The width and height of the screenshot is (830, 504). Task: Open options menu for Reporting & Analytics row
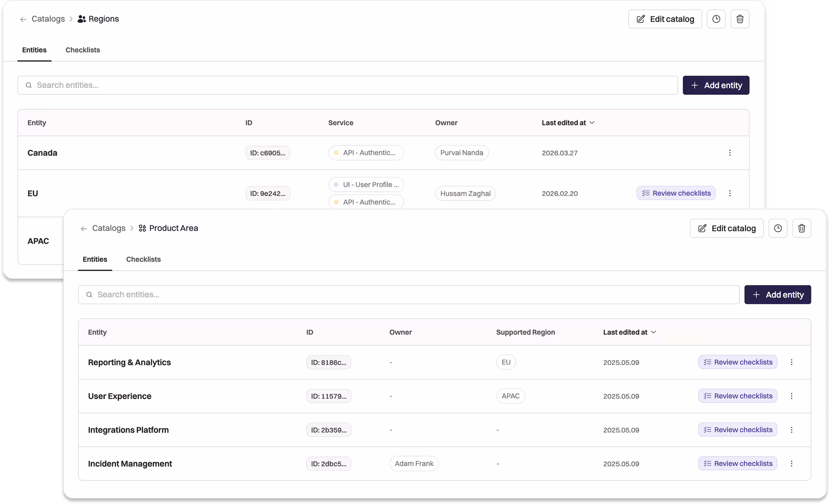[791, 362]
